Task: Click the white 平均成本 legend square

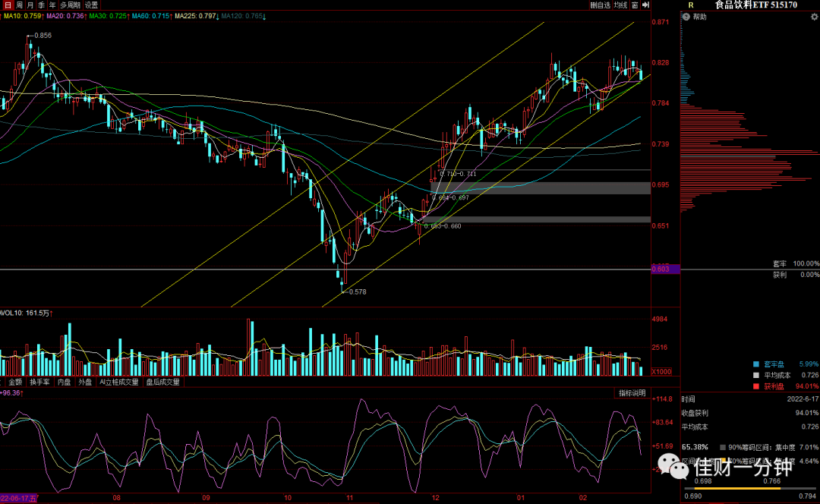Action: click(x=755, y=376)
